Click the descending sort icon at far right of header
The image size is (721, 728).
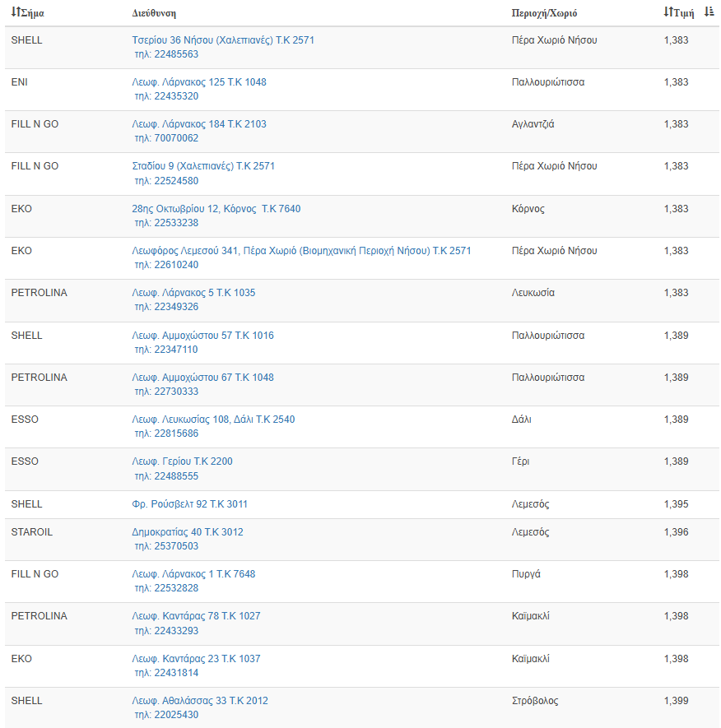[709, 12]
